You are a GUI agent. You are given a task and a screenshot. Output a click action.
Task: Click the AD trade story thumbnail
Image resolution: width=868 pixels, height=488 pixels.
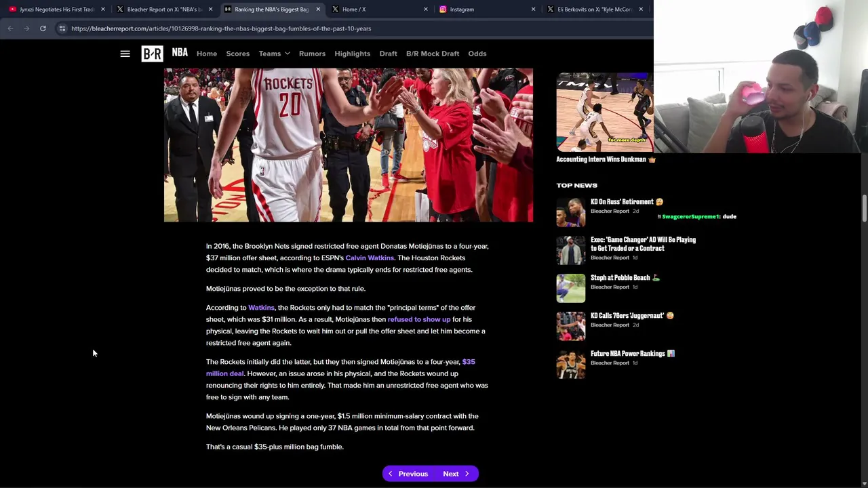click(x=571, y=250)
